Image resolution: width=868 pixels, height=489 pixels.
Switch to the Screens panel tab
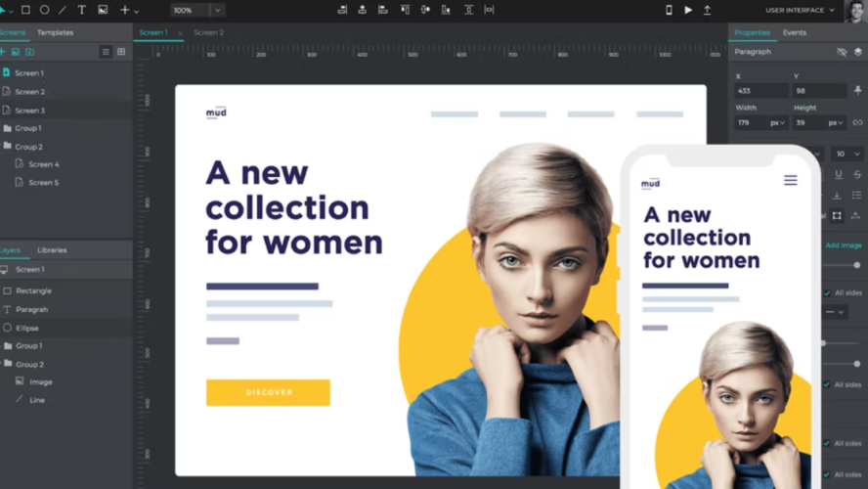12,32
